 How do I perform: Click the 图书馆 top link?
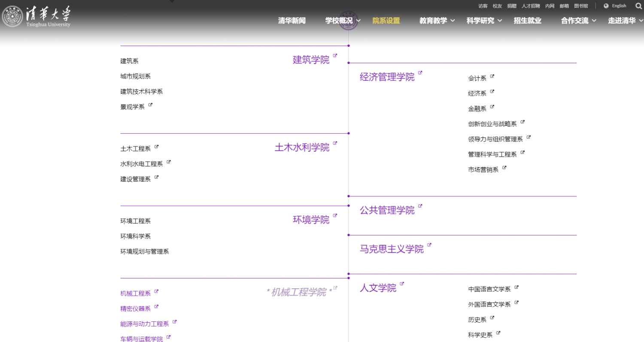point(581,6)
